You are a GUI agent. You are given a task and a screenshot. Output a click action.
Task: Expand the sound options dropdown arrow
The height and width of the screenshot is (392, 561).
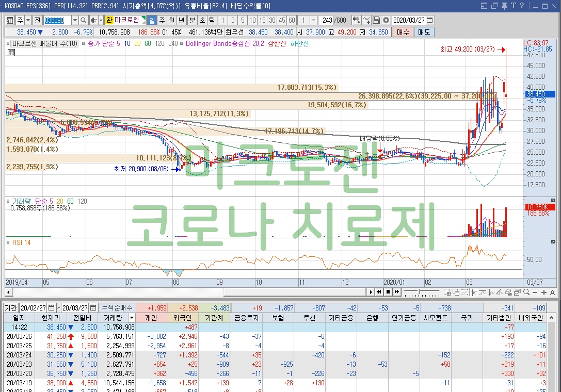[x=101, y=21]
